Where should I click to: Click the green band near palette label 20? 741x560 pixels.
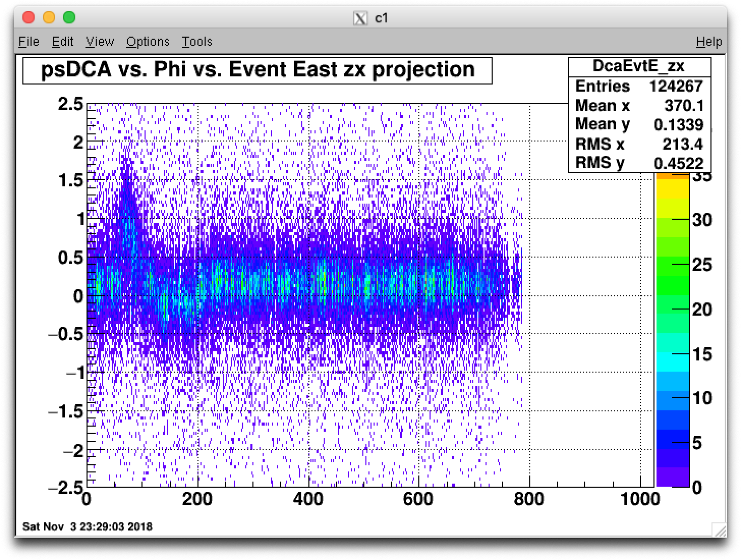click(672, 304)
